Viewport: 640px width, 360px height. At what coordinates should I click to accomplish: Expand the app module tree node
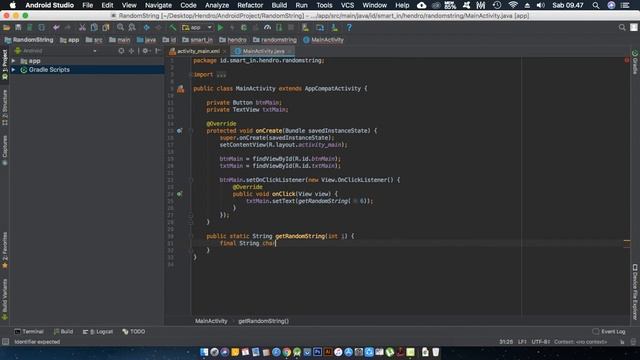(13, 61)
